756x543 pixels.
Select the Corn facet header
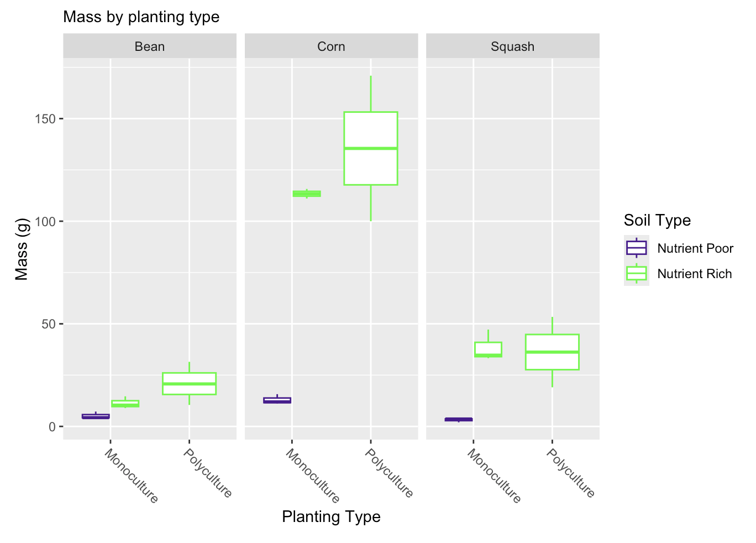[x=331, y=46]
